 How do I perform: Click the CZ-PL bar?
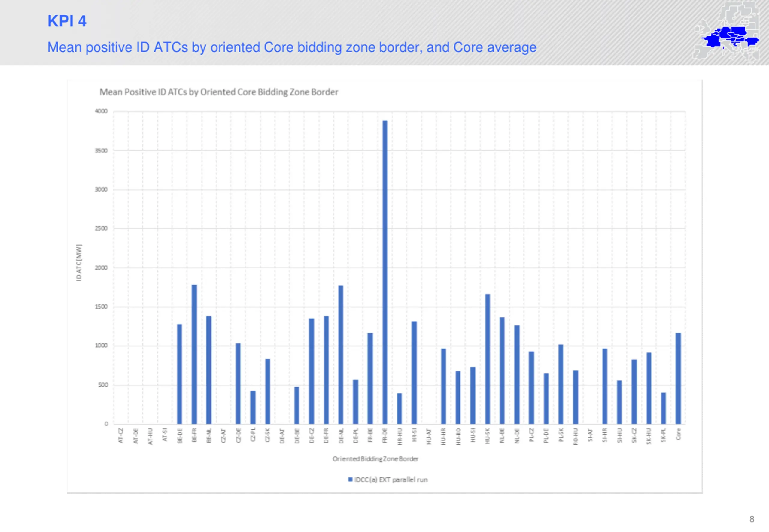pos(253,407)
